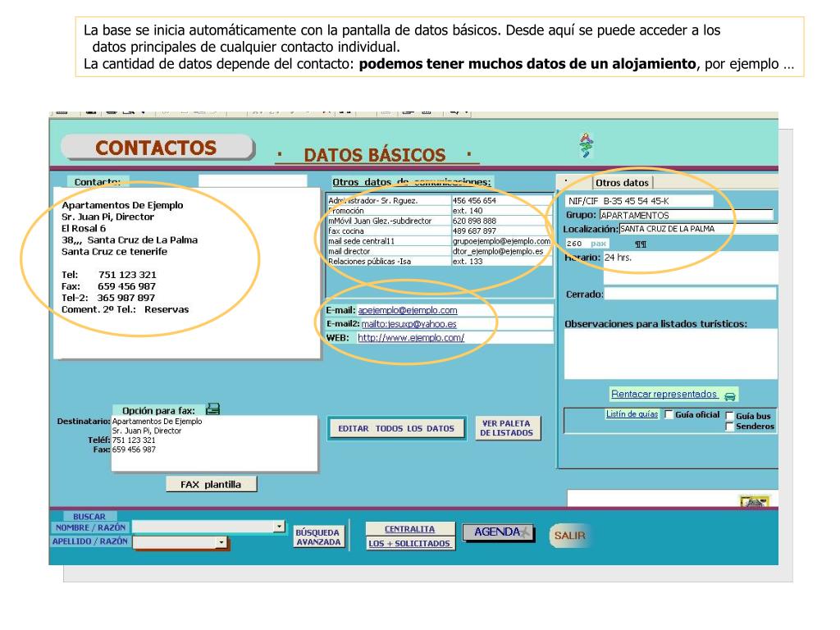Viewport: 840px width, 630px height.
Task: Click the empty Cerrado field
Action: coord(690,294)
